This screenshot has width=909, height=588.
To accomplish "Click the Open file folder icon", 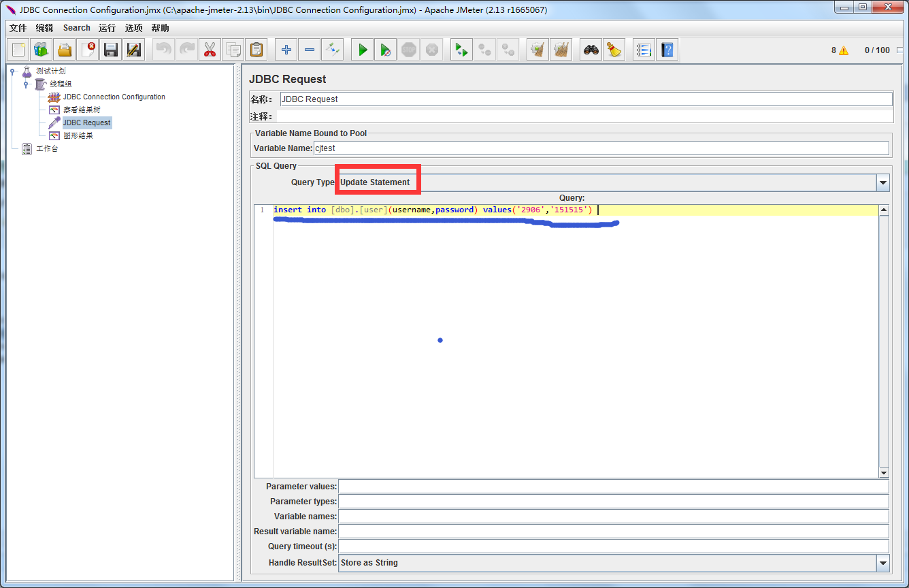I will (65, 50).
